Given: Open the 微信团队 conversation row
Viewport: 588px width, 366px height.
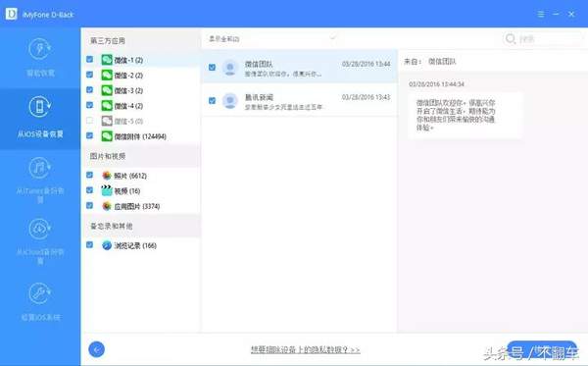Looking at the screenshot, I should tap(300, 67).
